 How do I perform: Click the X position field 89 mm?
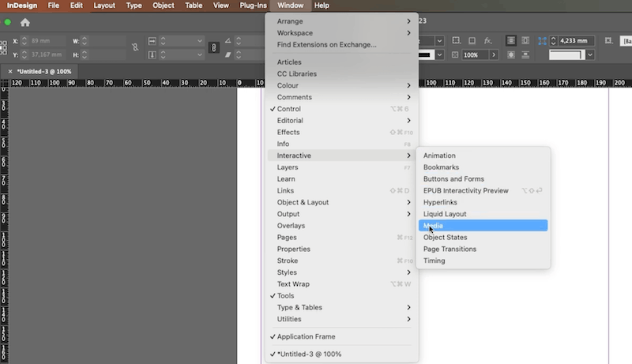47,41
